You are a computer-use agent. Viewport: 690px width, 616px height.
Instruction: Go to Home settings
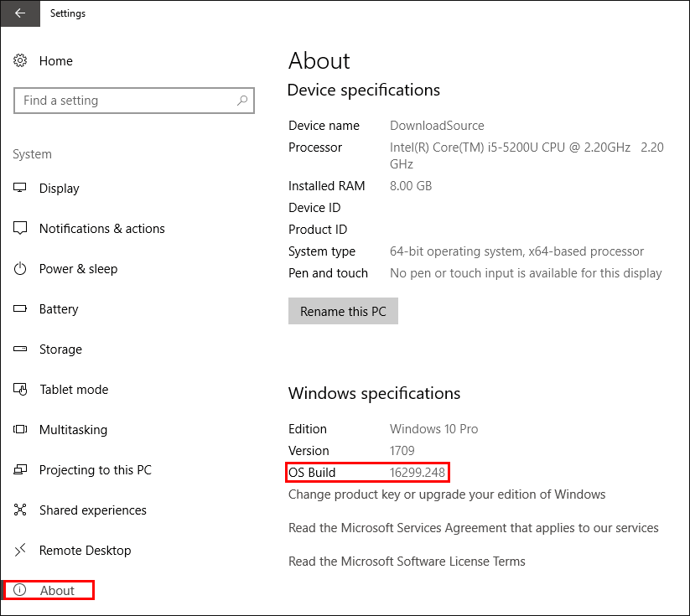coord(56,60)
